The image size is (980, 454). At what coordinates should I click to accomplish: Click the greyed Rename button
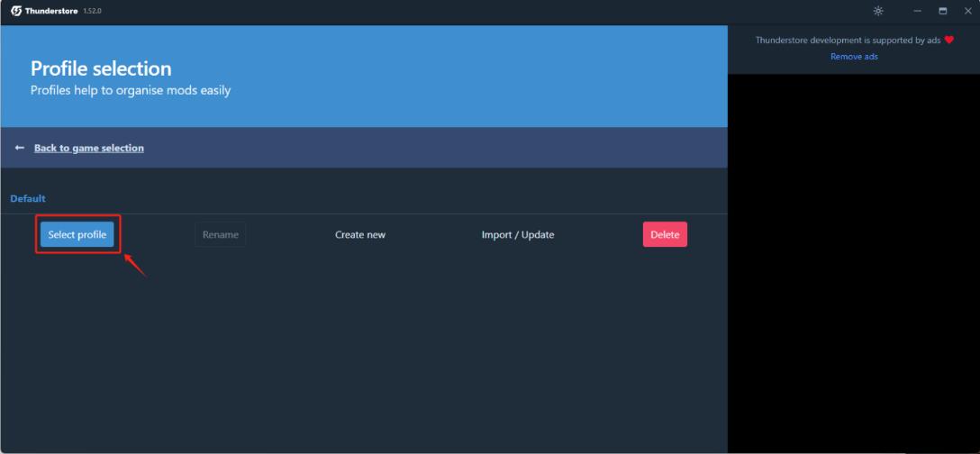pyautogui.click(x=220, y=234)
